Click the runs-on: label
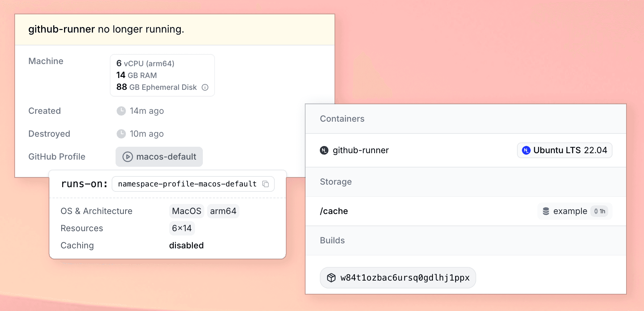 84,184
